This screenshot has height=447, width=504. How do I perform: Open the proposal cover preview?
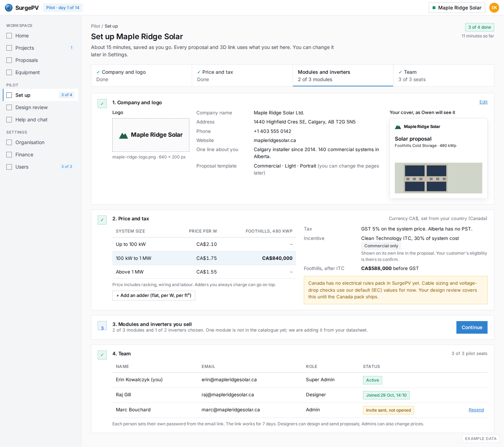click(439, 158)
